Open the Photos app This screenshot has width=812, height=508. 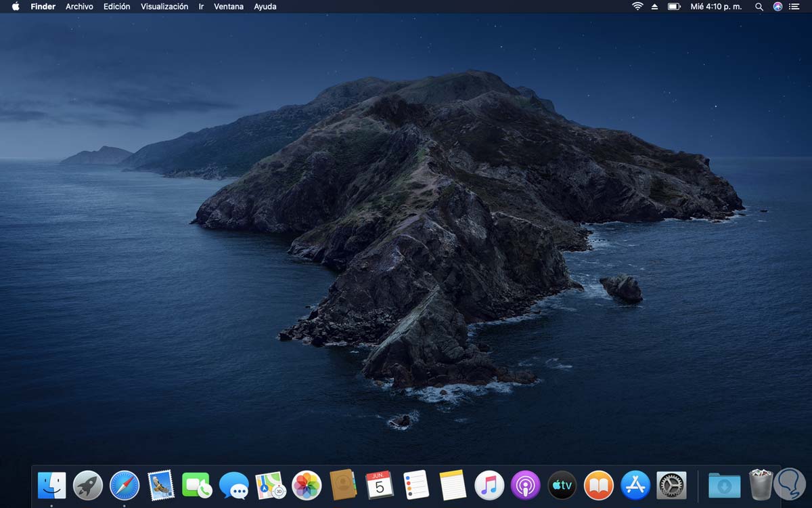[307, 486]
